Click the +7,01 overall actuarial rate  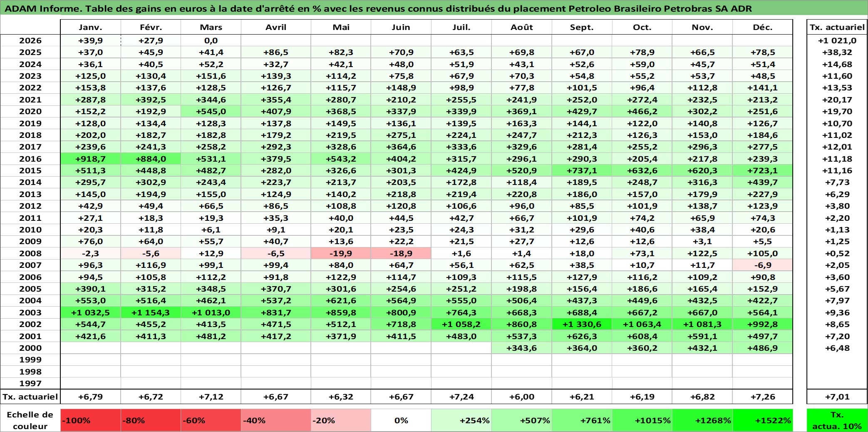tap(837, 397)
